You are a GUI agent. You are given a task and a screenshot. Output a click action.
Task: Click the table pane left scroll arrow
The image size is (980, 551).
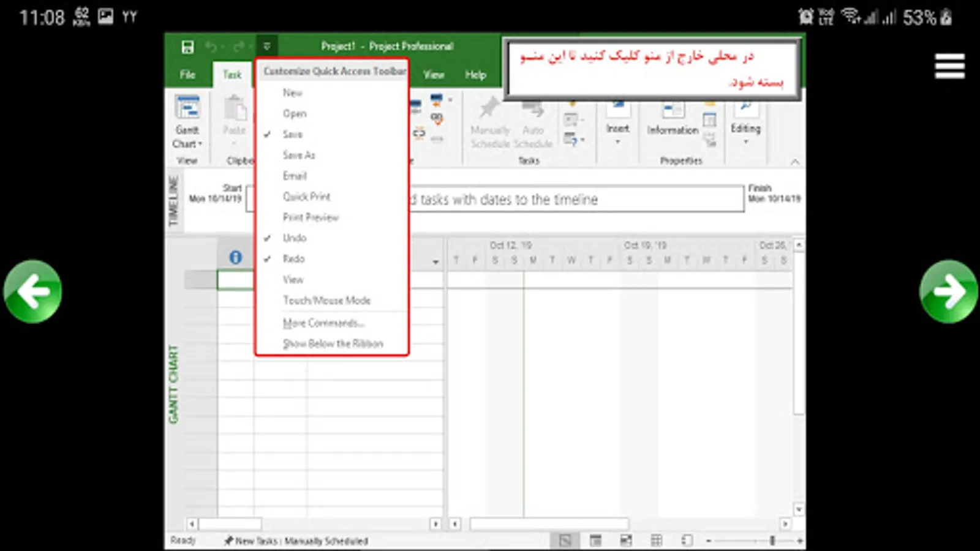tap(192, 524)
